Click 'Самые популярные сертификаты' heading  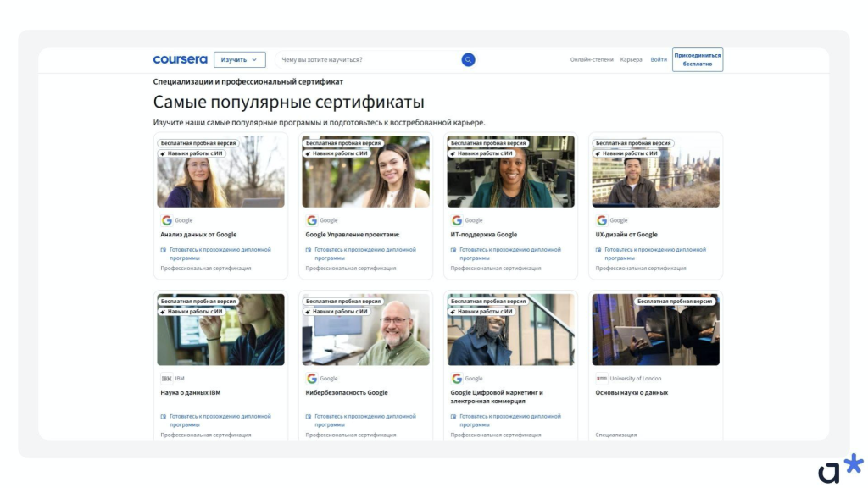click(289, 102)
